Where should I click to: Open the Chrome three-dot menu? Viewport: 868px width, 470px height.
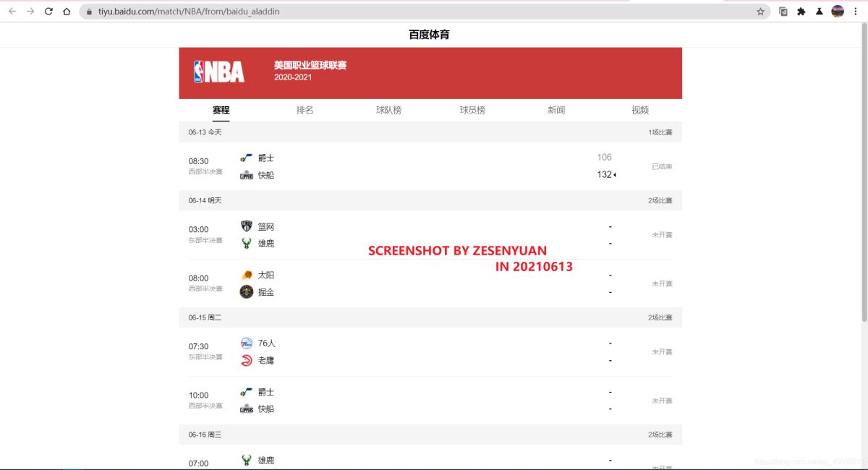[856, 12]
